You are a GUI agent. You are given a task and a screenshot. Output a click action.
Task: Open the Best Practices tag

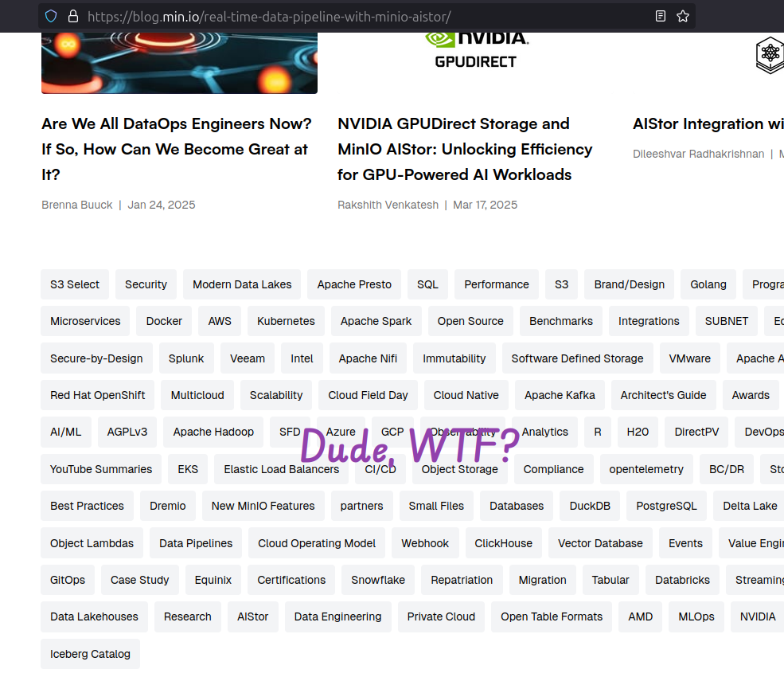(87, 505)
